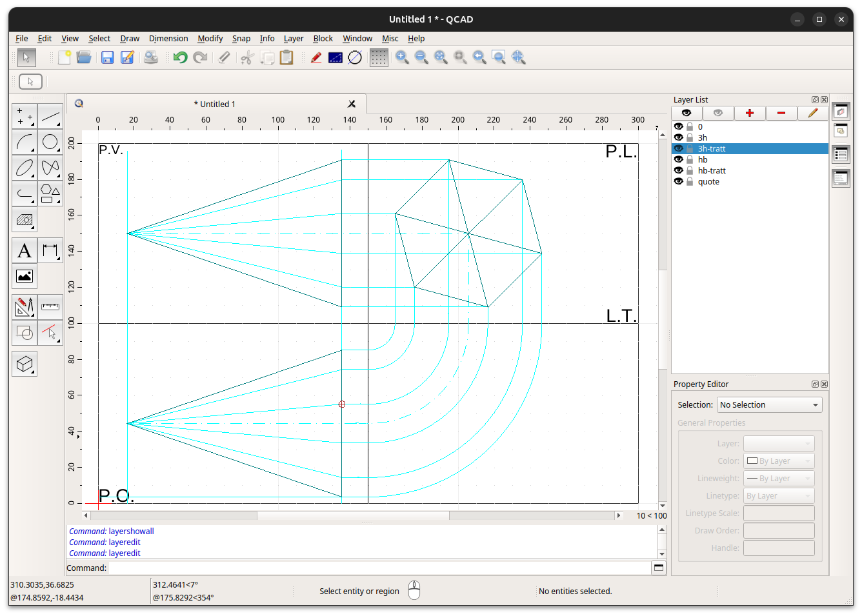The width and height of the screenshot is (862, 616).
Task: Open the command line history expander button
Action: point(659,568)
